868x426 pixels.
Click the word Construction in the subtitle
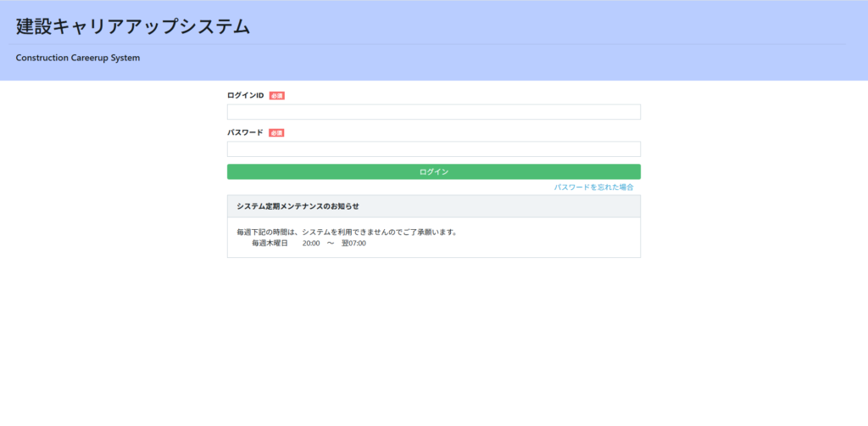coord(44,59)
